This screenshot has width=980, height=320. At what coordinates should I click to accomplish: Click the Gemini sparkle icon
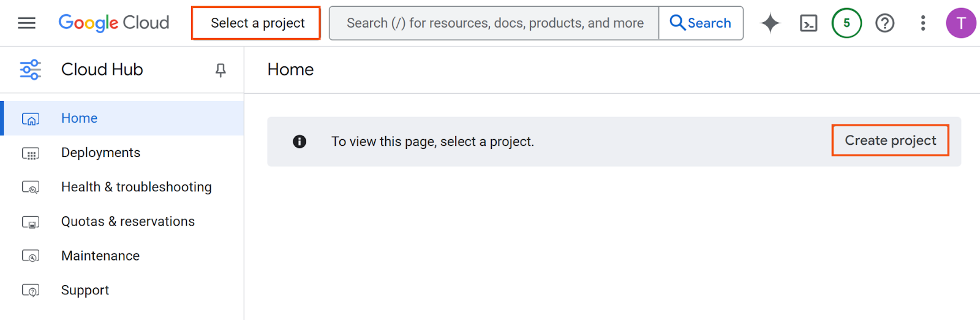770,23
